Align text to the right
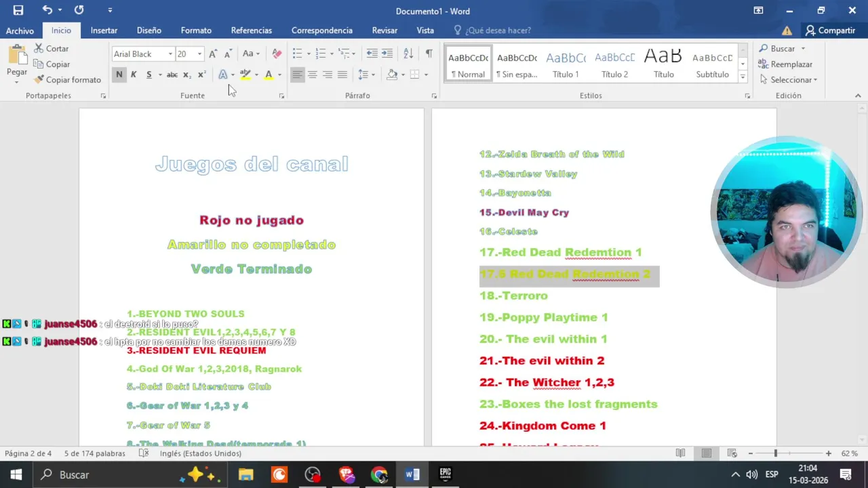The image size is (868, 488). pyautogui.click(x=328, y=75)
